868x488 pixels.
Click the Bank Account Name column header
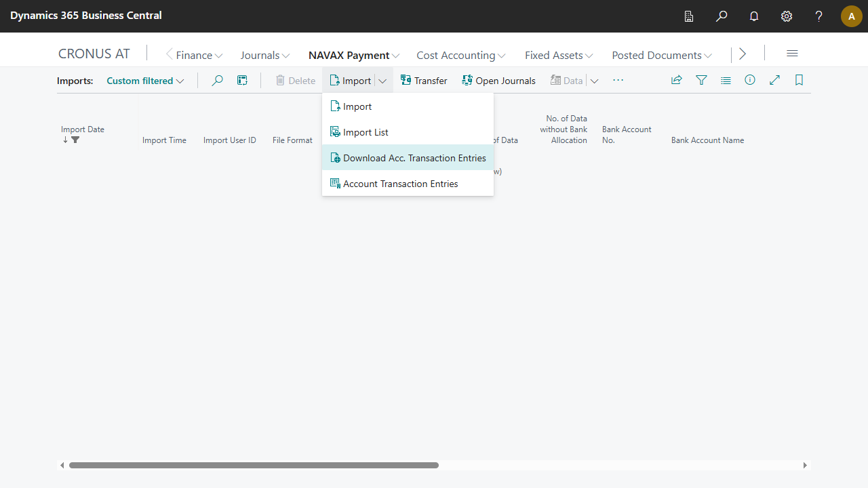[707, 140]
